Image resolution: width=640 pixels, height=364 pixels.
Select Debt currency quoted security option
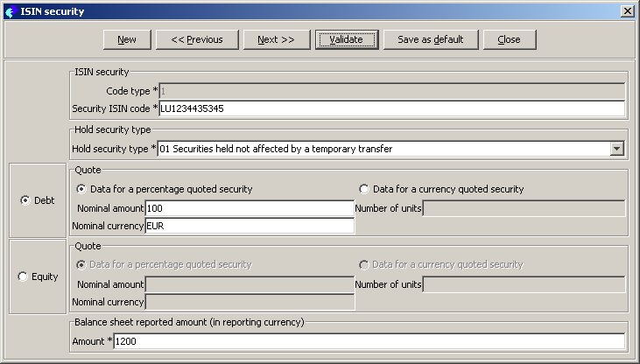(364, 189)
